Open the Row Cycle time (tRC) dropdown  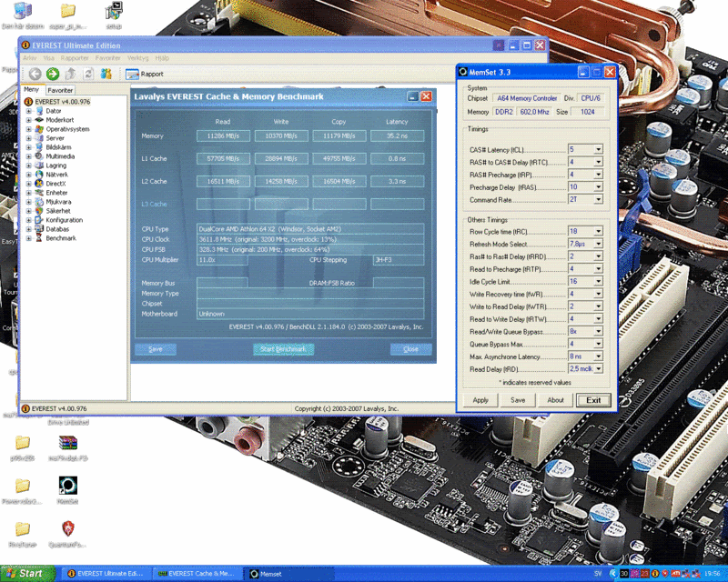click(598, 231)
